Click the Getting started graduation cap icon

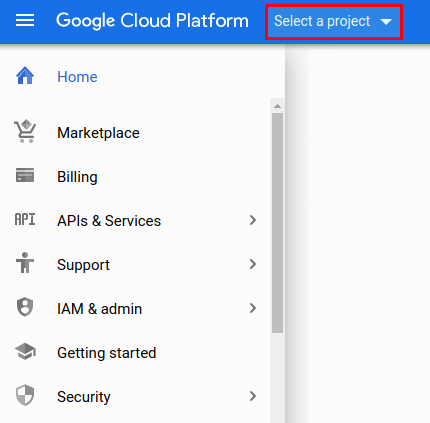click(25, 352)
